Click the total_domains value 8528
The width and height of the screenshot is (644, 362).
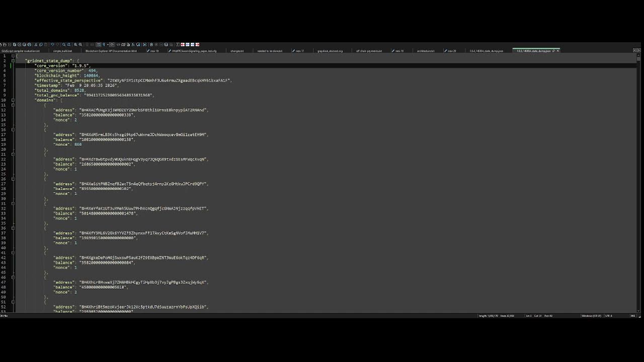pos(80,90)
